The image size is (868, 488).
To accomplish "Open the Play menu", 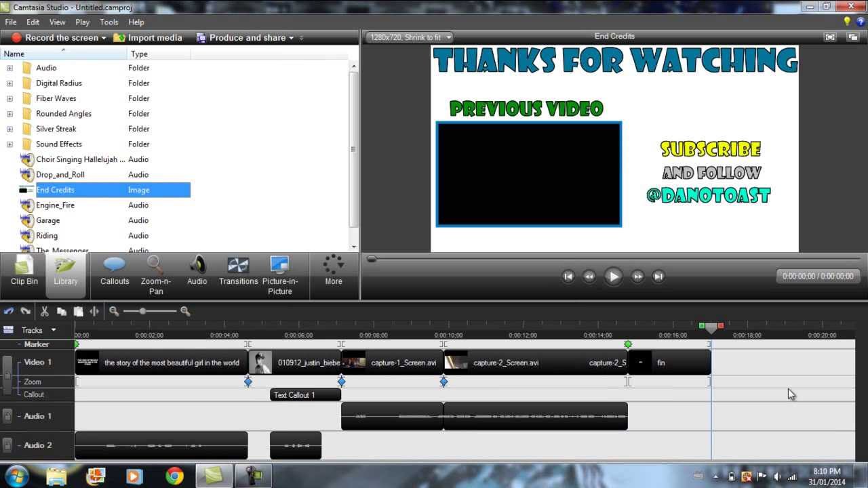I will (x=83, y=22).
